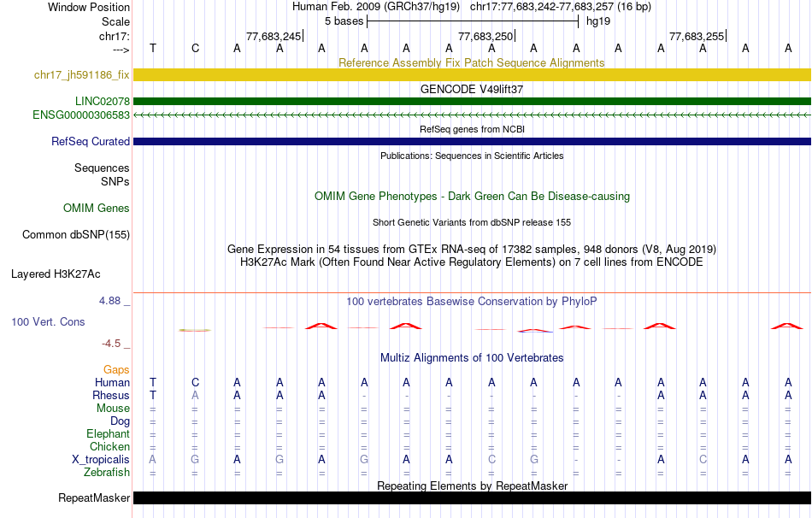Click the 77,683,250 position marker
Viewport: 812px width, 518px height.
(x=485, y=36)
